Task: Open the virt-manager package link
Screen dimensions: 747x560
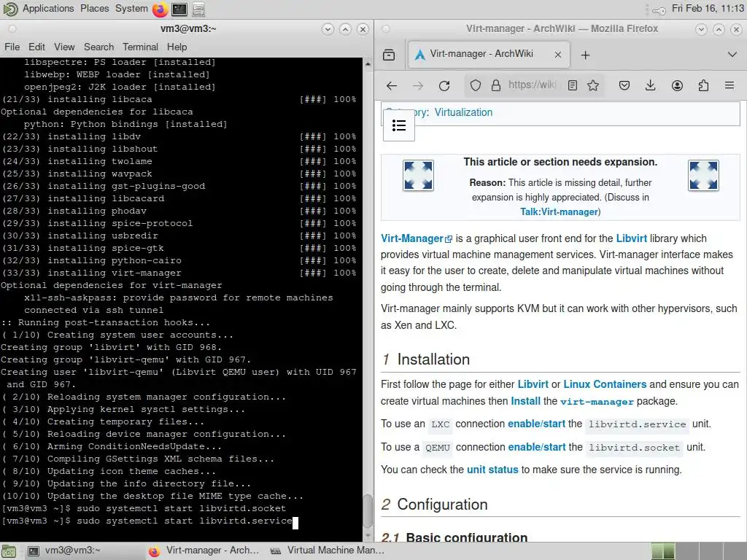Action: tap(597, 402)
